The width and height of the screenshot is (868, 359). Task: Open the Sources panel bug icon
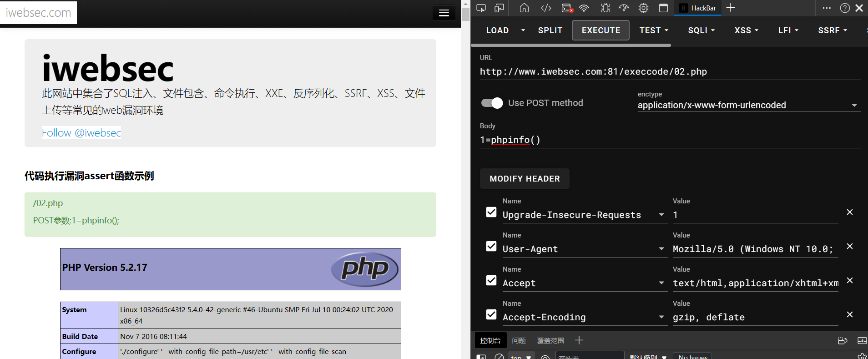606,8
